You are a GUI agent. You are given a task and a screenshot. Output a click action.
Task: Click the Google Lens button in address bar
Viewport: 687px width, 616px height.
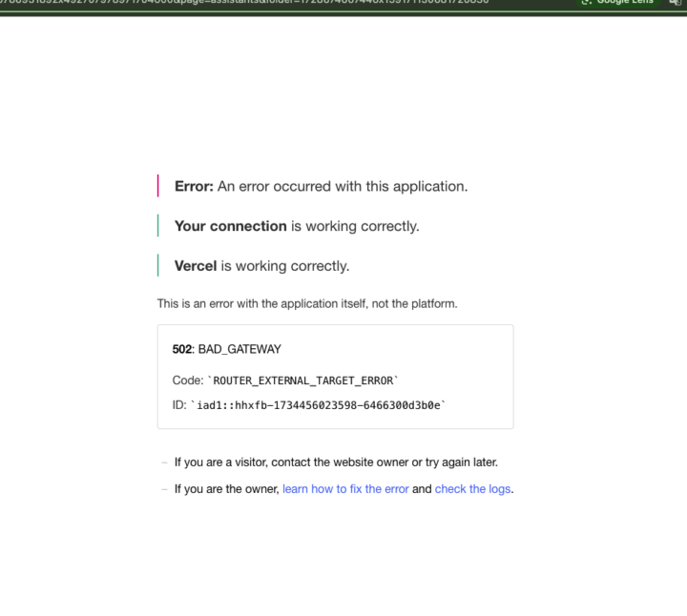617,2
